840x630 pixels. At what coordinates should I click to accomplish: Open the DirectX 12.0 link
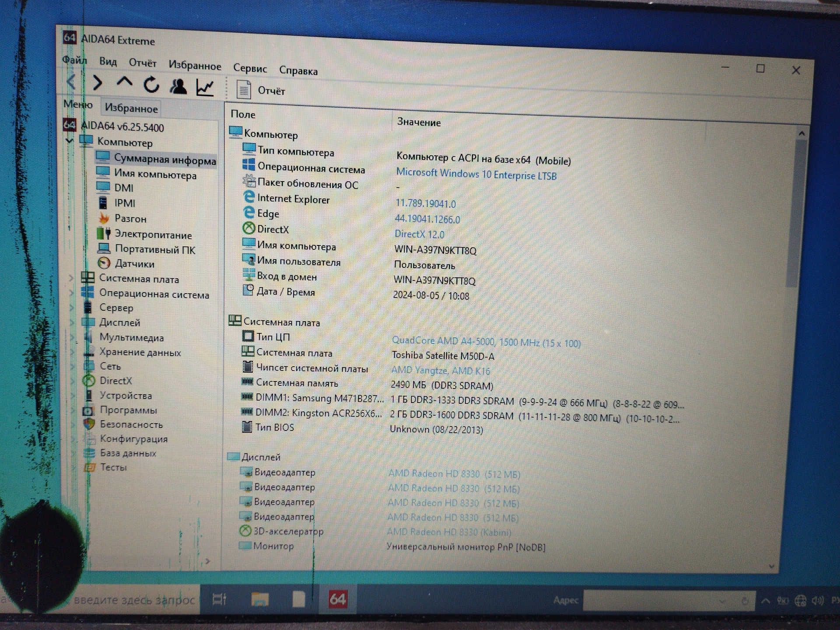pos(419,234)
